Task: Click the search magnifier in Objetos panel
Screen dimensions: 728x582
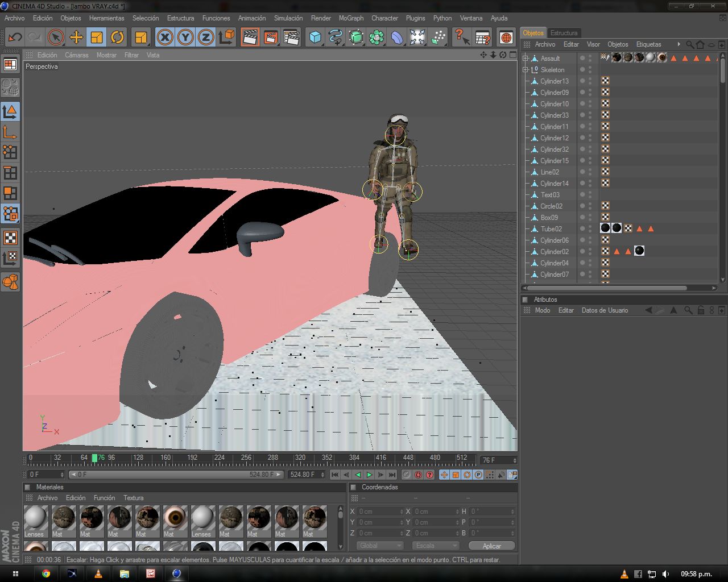Action: tap(689, 44)
